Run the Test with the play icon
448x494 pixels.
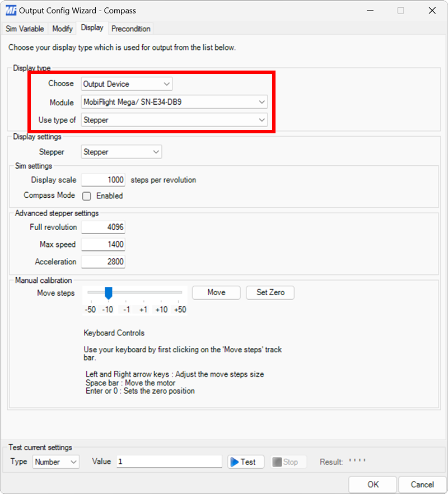pyautogui.click(x=245, y=462)
